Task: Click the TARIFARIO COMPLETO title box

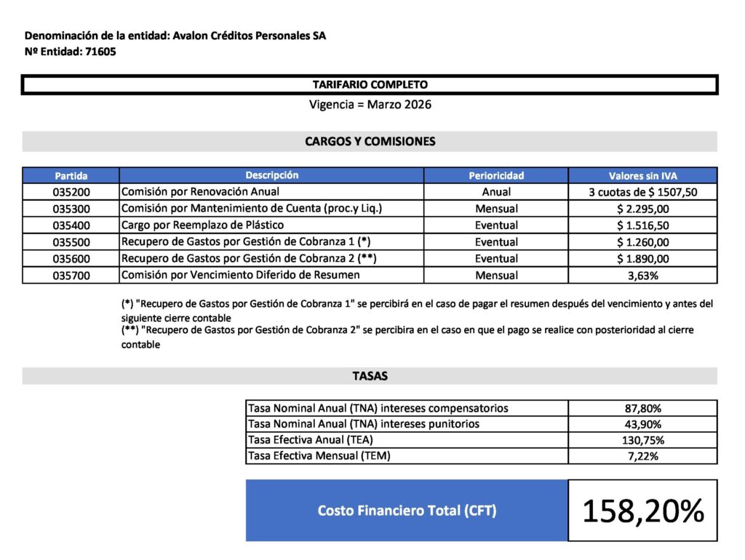Action: [x=370, y=85]
